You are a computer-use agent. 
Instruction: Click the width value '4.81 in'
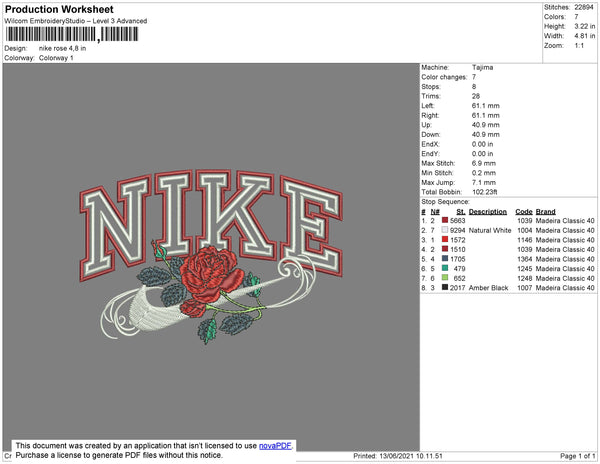click(585, 36)
